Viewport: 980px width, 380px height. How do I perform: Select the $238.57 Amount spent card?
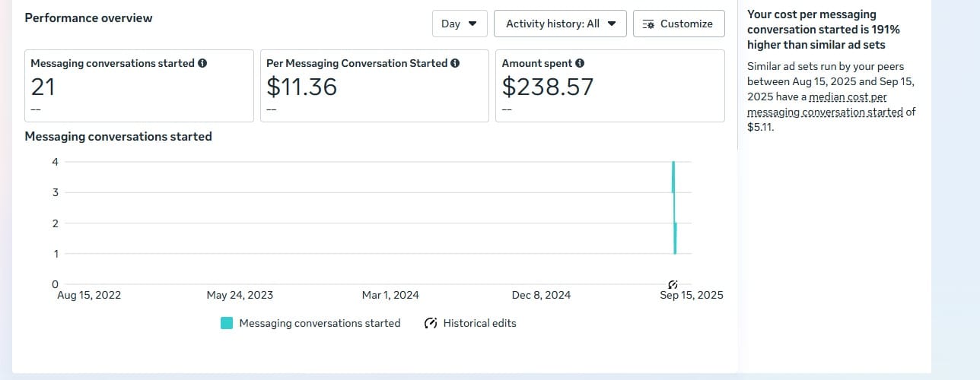coord(609,86)
